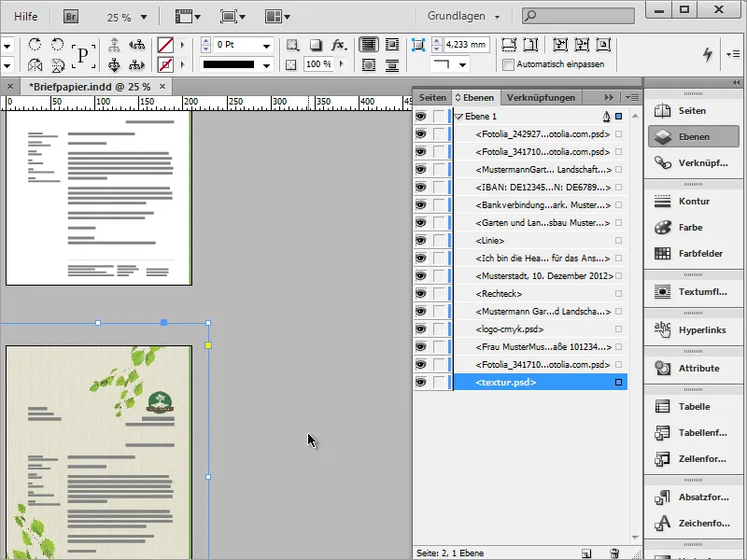Click stroke color swatch
This screenshot has height=560, width=747.
coord(165,64)
